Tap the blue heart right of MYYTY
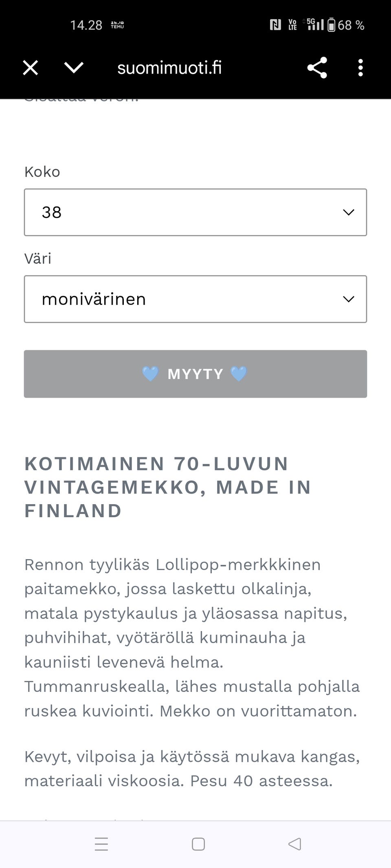Viewport: 391px width, 868px height. (x=239, y=374)
